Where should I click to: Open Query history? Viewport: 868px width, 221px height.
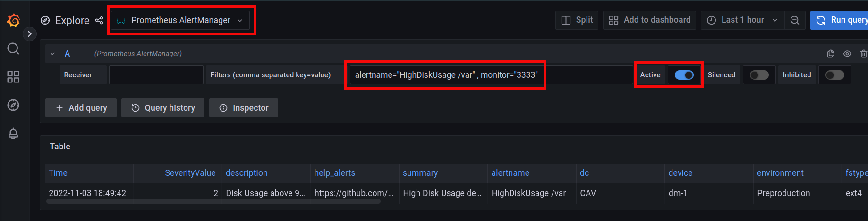coord(163,108)
